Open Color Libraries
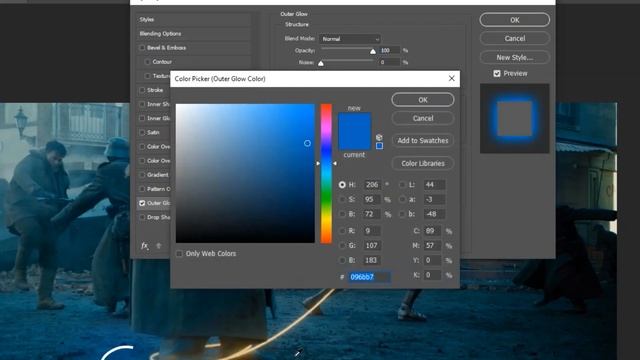The width and height of the screenshot is (640, 360). click(423, 163)
